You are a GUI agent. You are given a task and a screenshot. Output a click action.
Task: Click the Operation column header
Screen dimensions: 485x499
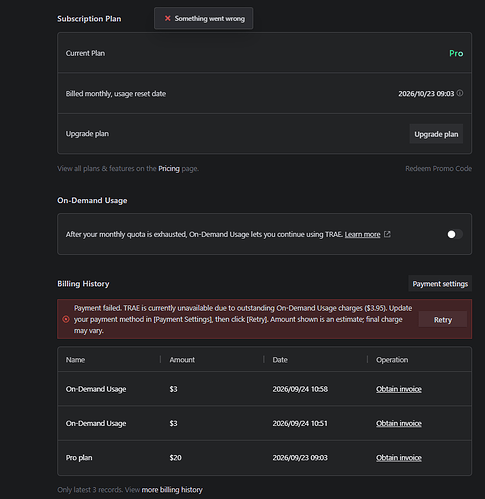pyautogui.click(x=392, y=360)
